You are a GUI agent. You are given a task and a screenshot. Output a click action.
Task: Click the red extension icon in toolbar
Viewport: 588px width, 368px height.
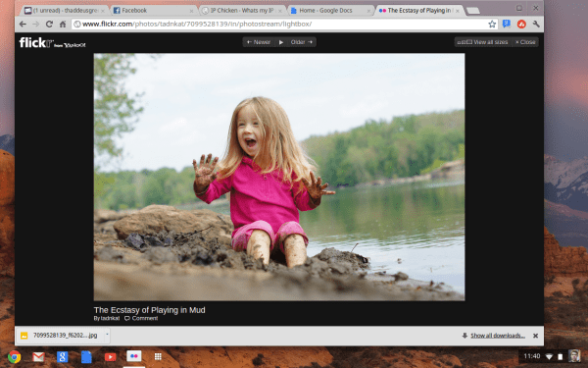coord(521,24)
